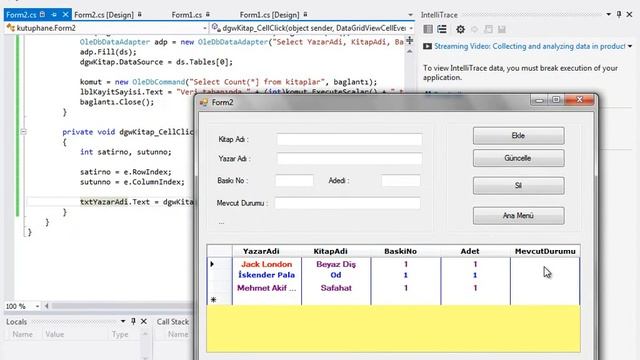Sort by the Adet column header
The width and height of the screenshot is (640, 360).
(x=476, y=251)
